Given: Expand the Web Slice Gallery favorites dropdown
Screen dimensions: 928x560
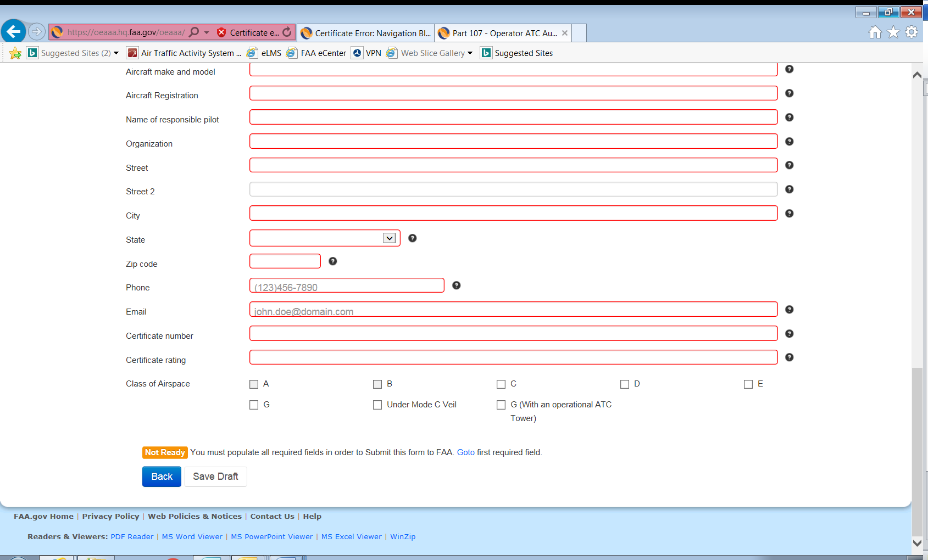Looking at the screenshot, I should tap(470, 53).
